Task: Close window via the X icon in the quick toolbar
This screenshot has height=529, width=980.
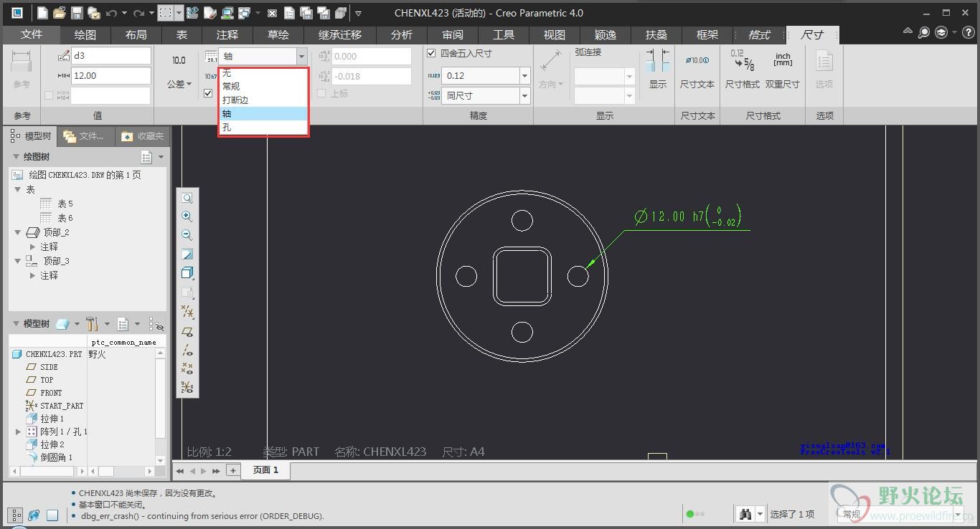Action: click(272, 13)
